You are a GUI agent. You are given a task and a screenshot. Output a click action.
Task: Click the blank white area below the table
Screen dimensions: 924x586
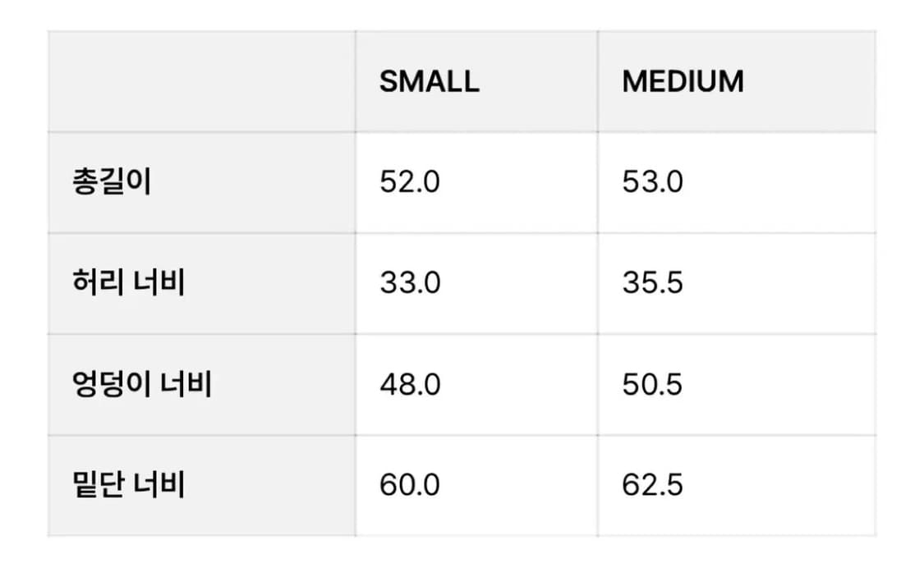click(x=462, y=562)
